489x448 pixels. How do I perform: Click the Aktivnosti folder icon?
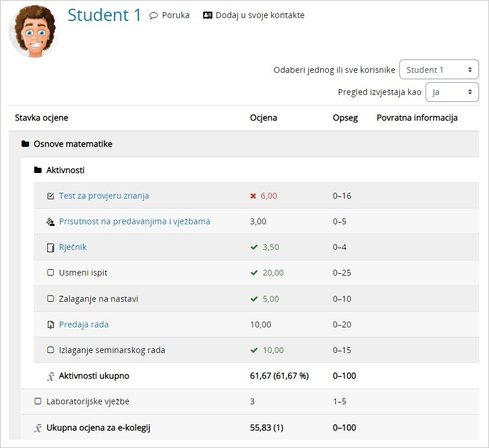tap(38, 170)
